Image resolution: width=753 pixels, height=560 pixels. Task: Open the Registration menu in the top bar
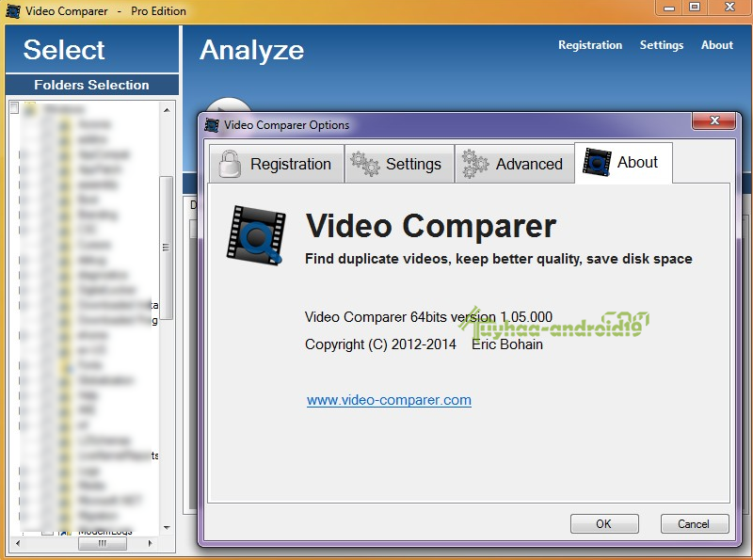[590, 44]
